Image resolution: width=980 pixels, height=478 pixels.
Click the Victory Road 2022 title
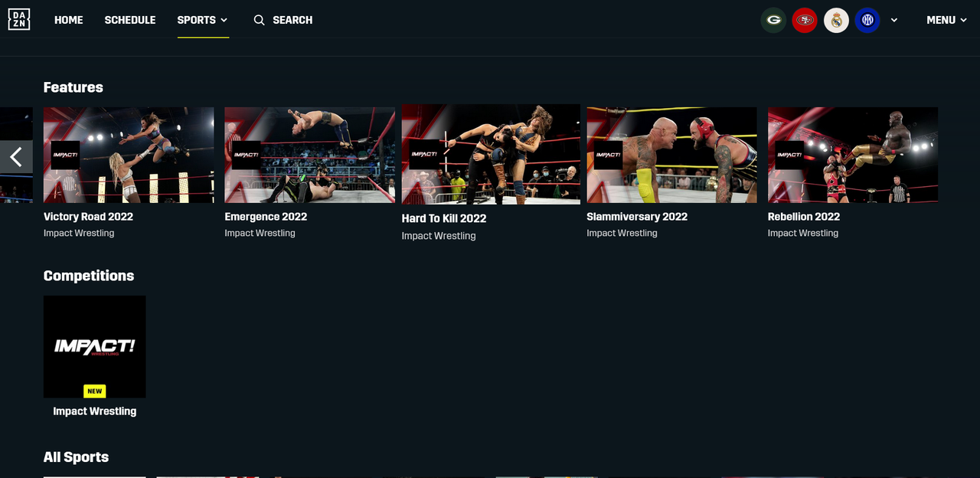(x=88, y=217)
